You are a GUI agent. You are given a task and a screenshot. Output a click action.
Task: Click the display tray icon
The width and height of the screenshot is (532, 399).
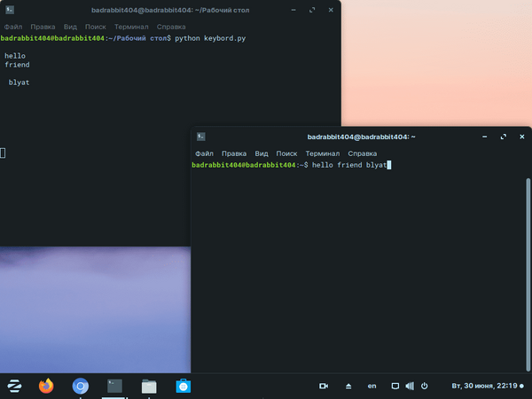click(x=395, y=386)
